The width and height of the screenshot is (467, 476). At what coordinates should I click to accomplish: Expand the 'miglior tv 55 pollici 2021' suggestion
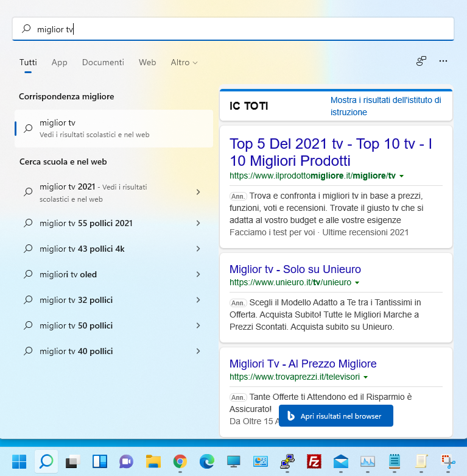pyautogui.click(x=198, y=223)
